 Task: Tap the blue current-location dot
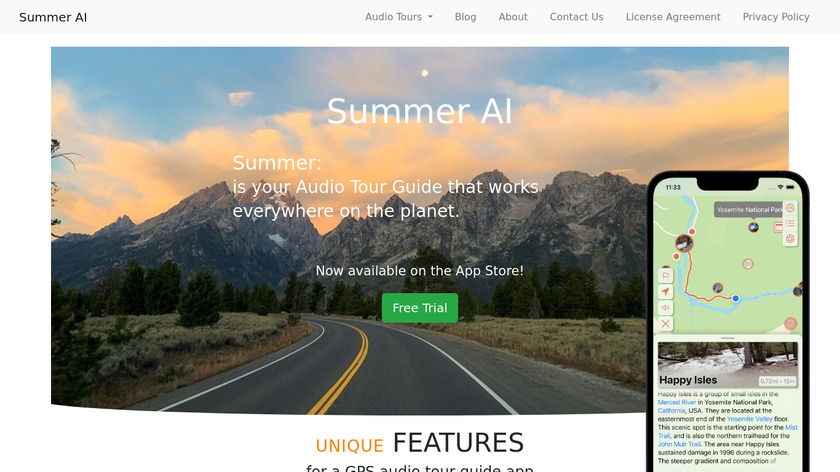[x=736, y=298]
